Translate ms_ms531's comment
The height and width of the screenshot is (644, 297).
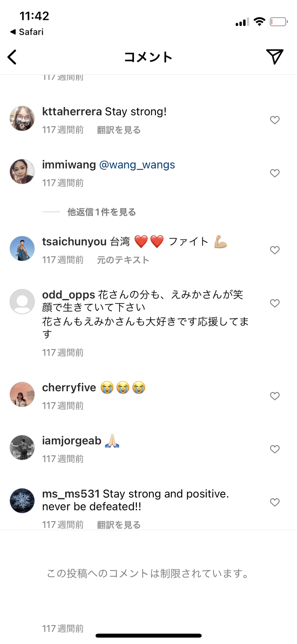119,525
